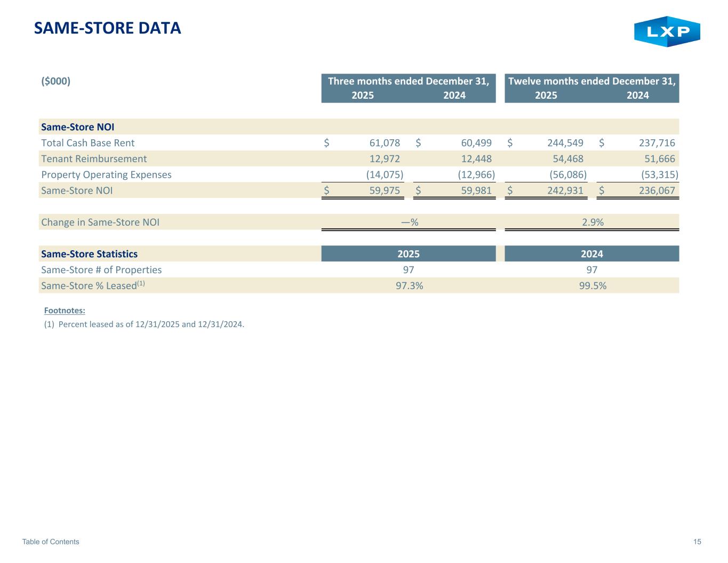728x563 pixels.
Task: Click the page number 15
Action: tap(697, 542)
